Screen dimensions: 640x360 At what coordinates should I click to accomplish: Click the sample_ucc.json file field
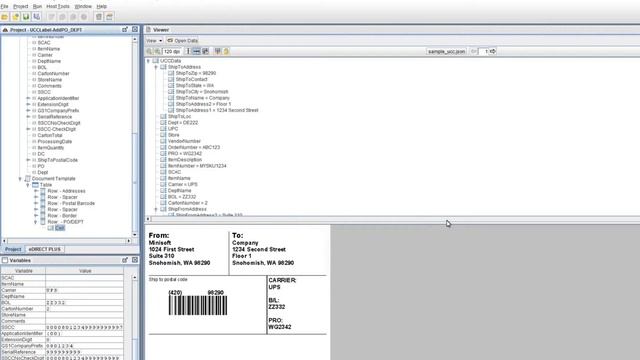pos(447,51)
